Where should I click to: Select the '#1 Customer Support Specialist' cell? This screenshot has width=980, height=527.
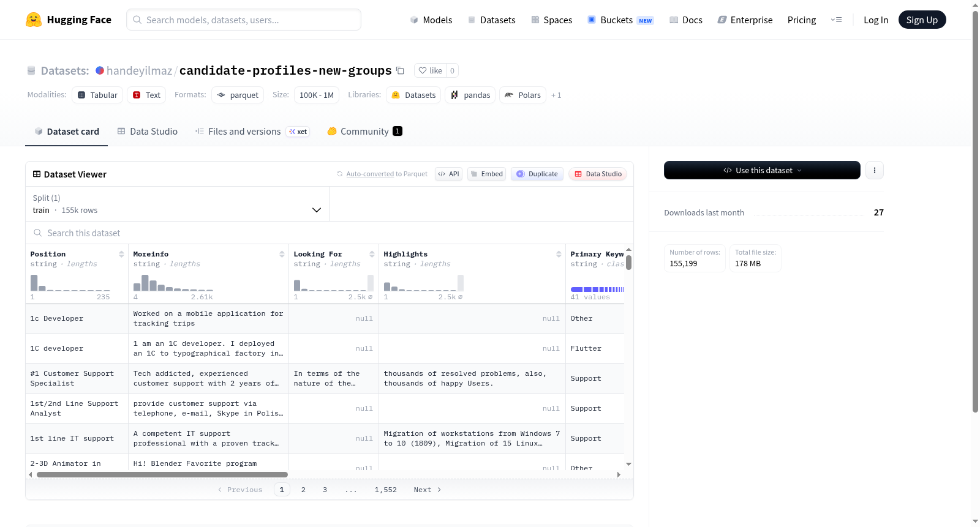tap(77, 378)
